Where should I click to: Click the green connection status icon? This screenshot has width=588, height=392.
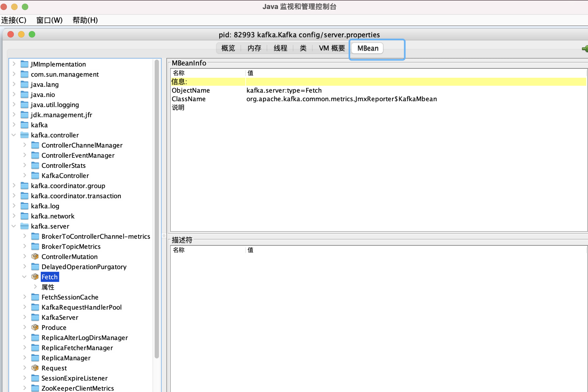(x=585, y=49)
